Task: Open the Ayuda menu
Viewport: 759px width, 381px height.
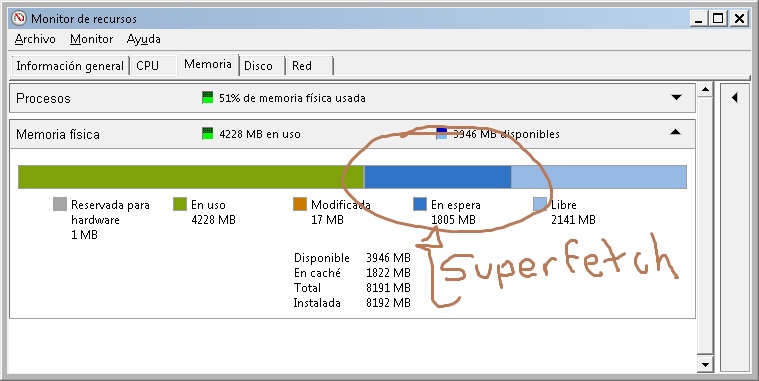Action: point(143,39)
